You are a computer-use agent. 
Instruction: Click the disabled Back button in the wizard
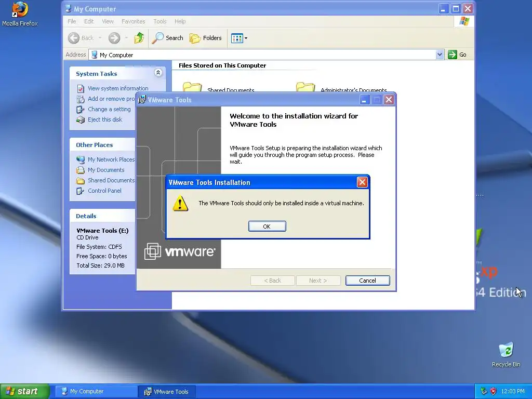272,281
